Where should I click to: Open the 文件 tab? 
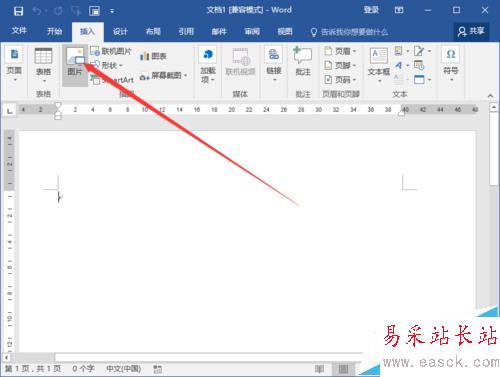pyautogui.click(x=19, y=31)
